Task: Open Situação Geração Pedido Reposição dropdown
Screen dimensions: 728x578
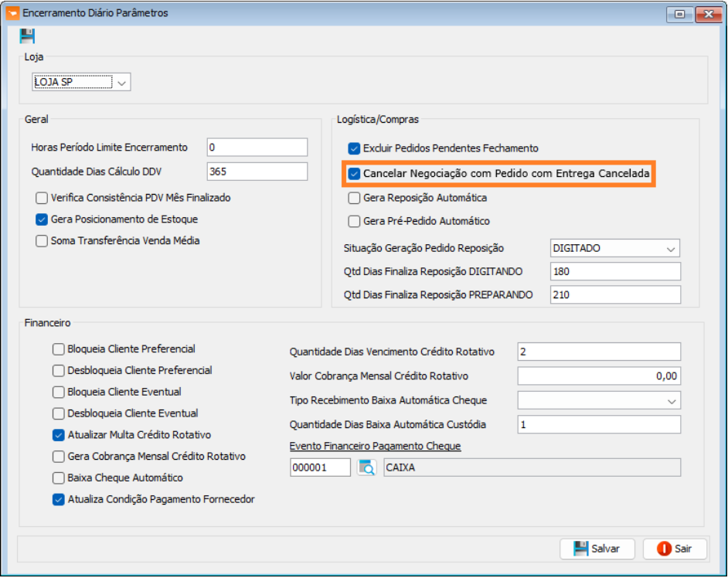Action: pyautogui.click(x=669, y=248)
